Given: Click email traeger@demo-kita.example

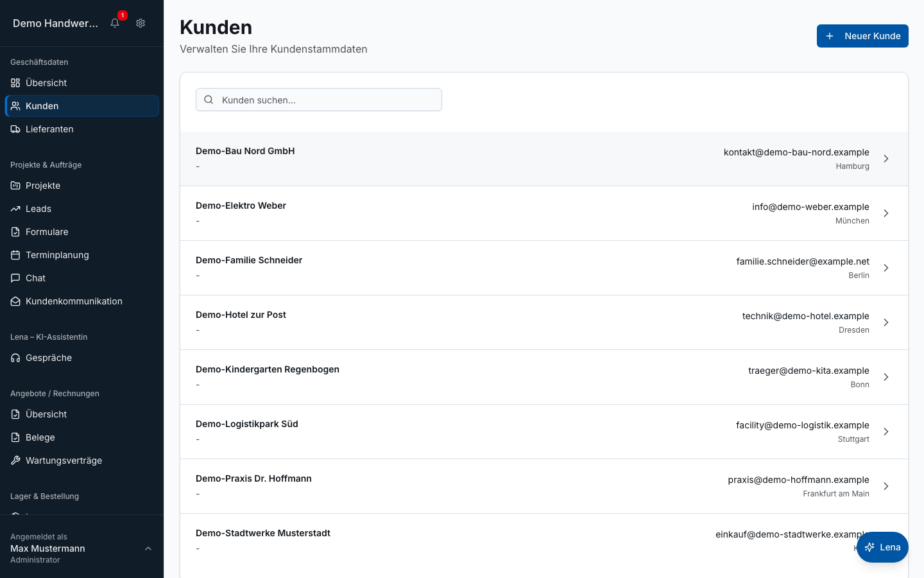Looking at the screenshot, I should click(x=809, y=371).
